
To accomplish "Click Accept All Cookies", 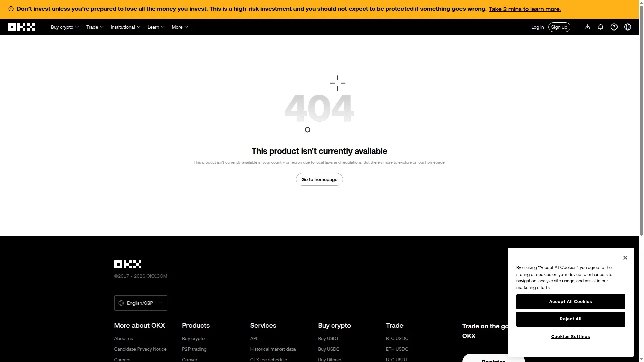I will coord(570,302).
